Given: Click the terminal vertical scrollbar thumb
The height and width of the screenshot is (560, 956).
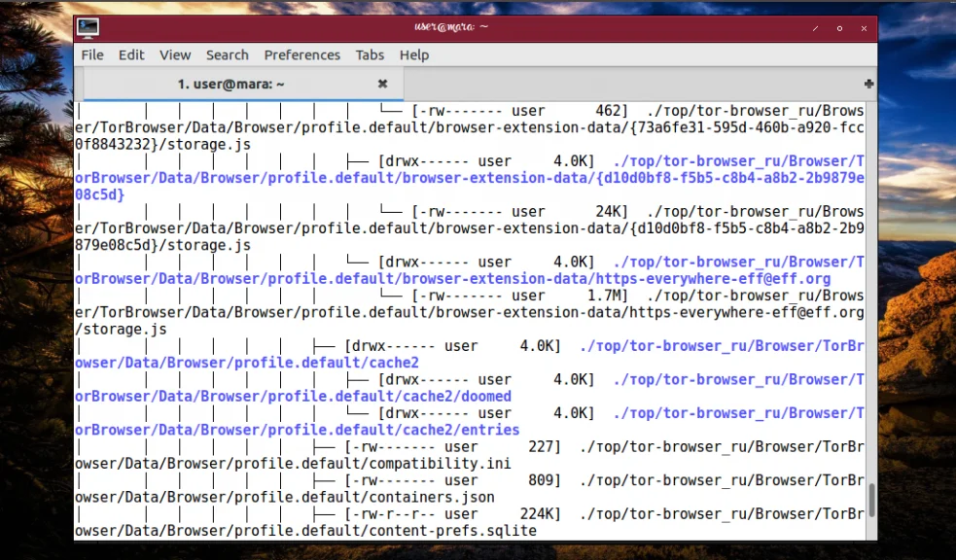Looking at the screenshot, I should [871, 500].
